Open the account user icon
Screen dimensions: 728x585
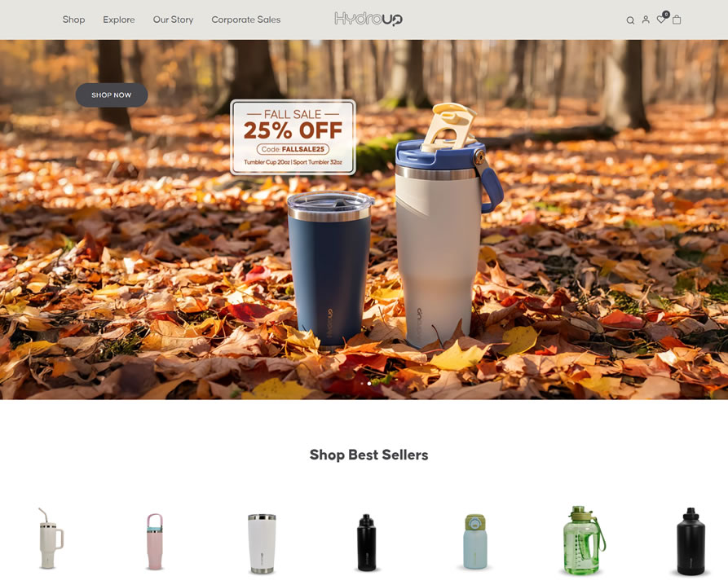point(646,20)
